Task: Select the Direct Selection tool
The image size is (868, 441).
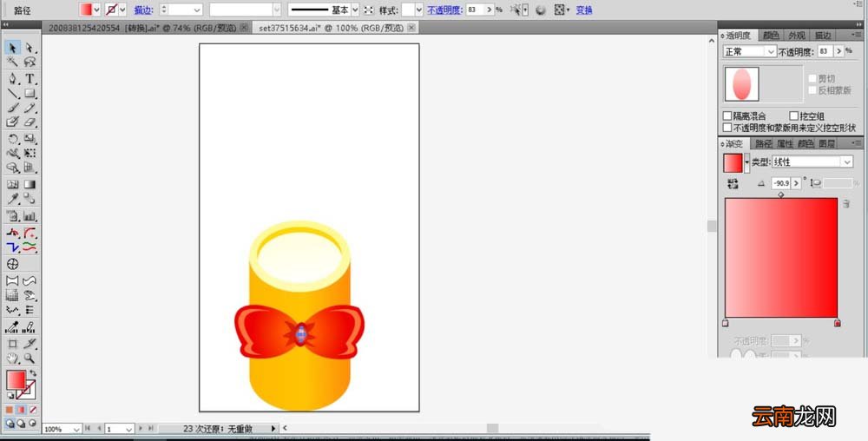Action: coord(30,48)
